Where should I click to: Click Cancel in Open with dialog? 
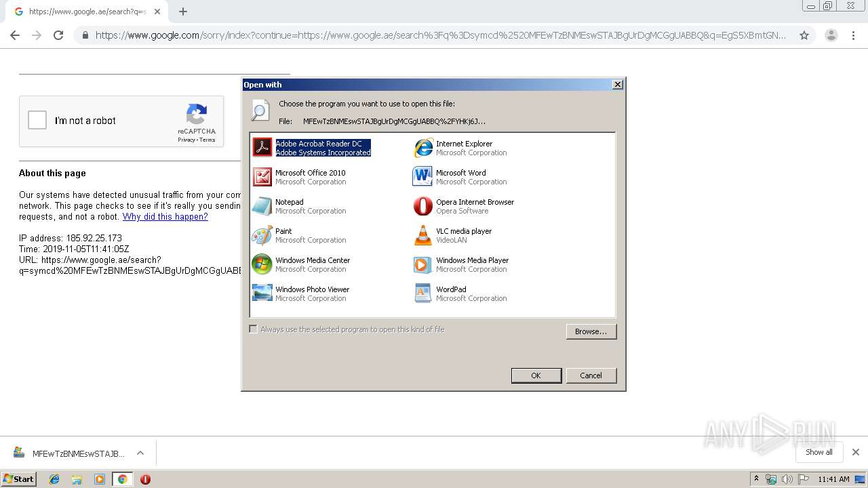click(591, 375)
